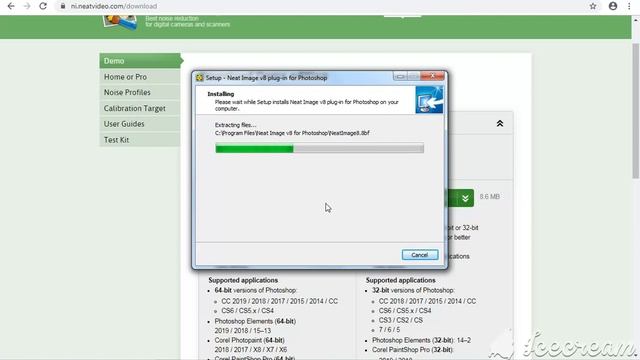Select Home or Pro sidebar item

[140, 77]
